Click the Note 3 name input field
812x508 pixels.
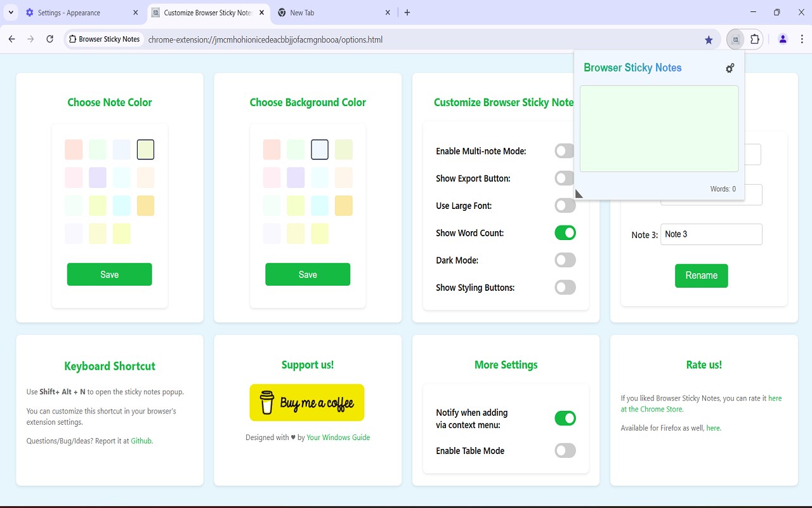[x=711, y=234]
